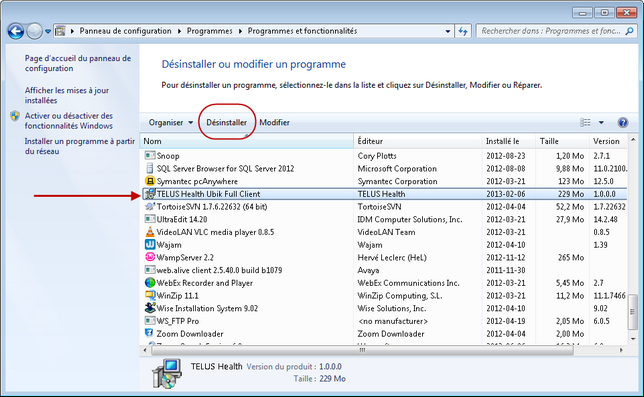Expand arrow after Panneau de configuration breadcrumb

[179, 31]
